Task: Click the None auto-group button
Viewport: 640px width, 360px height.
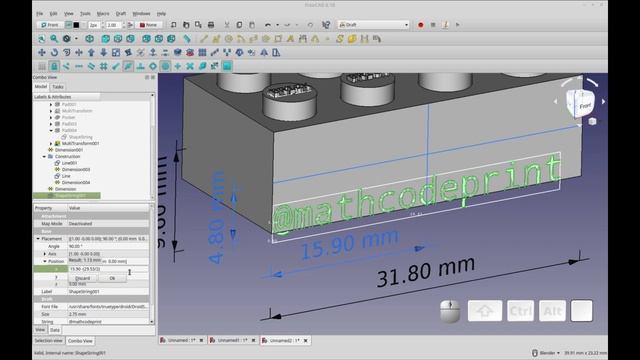Action: tap(149, 25)
